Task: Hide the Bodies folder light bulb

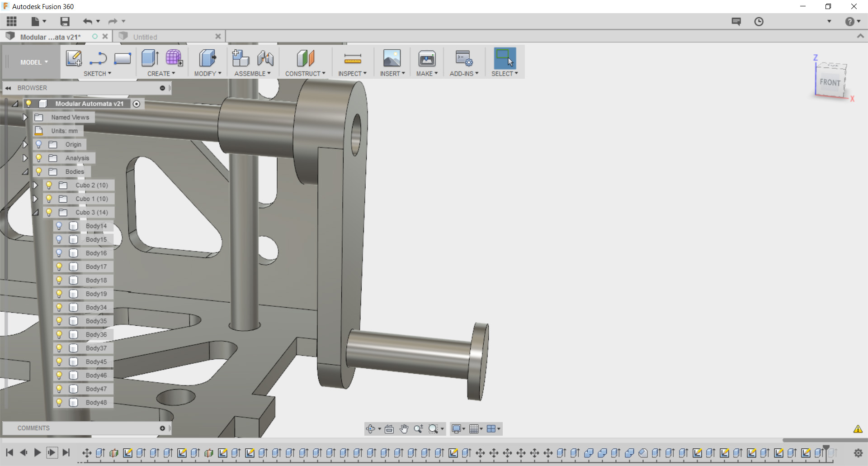Action: click(x=39, y=171)
